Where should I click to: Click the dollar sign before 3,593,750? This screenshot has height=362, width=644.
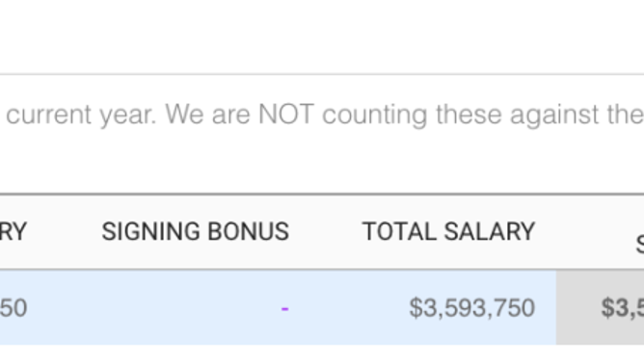416,308
